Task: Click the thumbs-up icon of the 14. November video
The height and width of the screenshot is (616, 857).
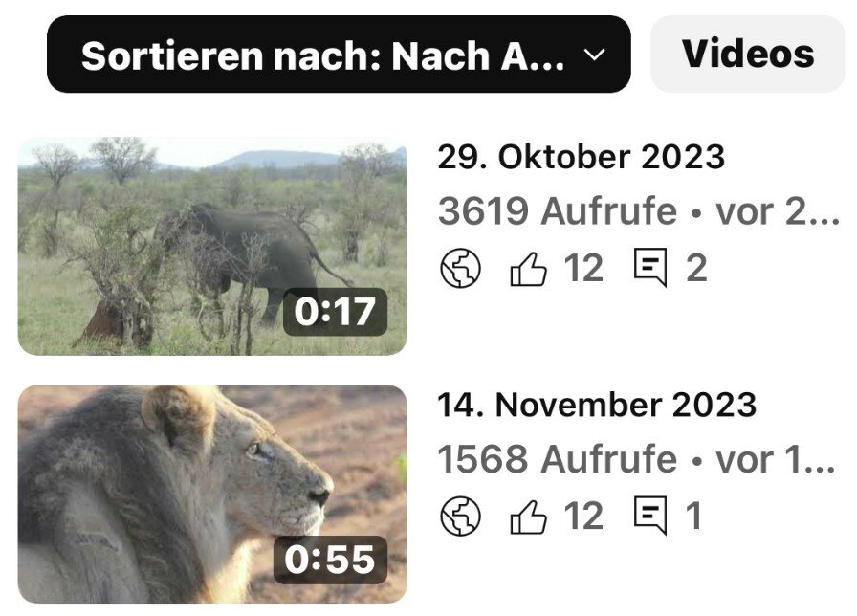Action: 528,516
